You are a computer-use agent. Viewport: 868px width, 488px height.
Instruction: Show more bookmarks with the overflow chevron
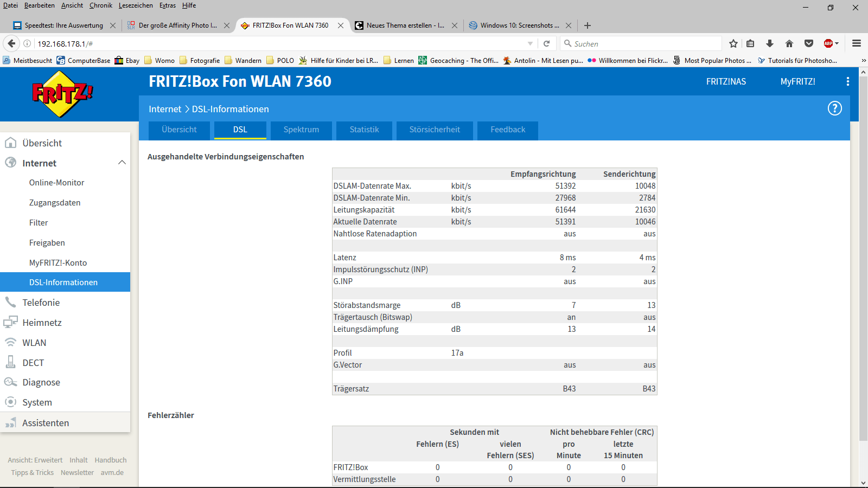coord(863,61)
